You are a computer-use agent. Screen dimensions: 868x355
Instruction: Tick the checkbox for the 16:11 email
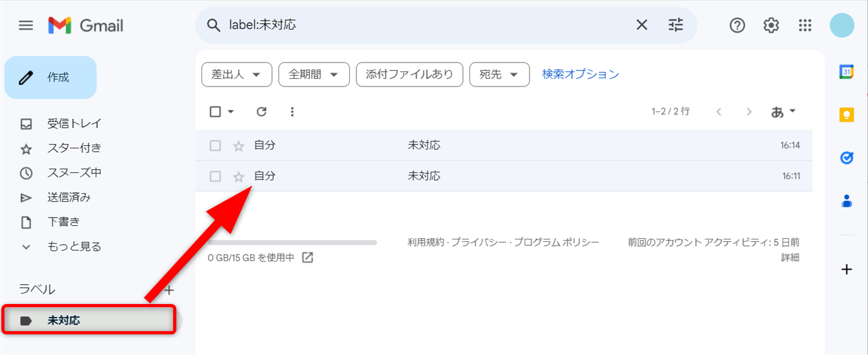pyautogui.click(x=216, y=176)
